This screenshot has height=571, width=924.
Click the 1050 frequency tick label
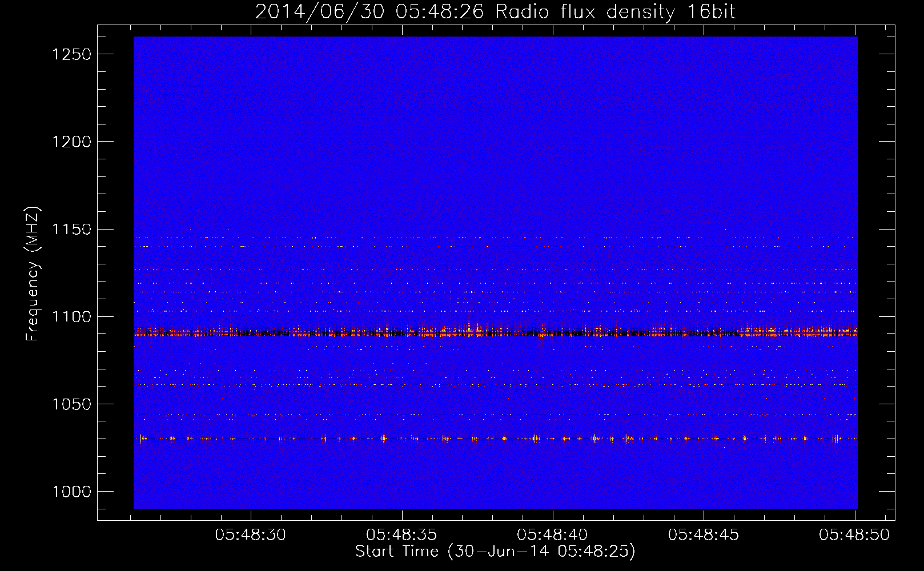pyautogui.click(x=71, y=404)
